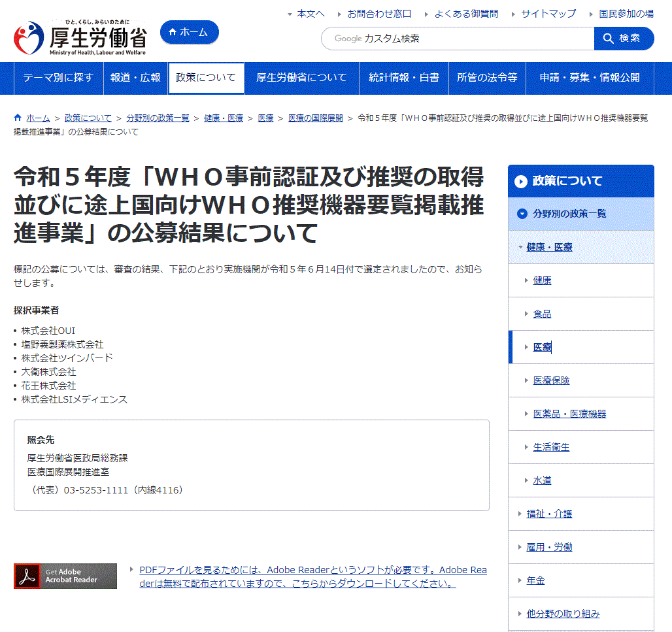This screenshot has width=672, height=632.
Task: Expand 雇用・労働 in the sidebar
Action: click(549, 547)
